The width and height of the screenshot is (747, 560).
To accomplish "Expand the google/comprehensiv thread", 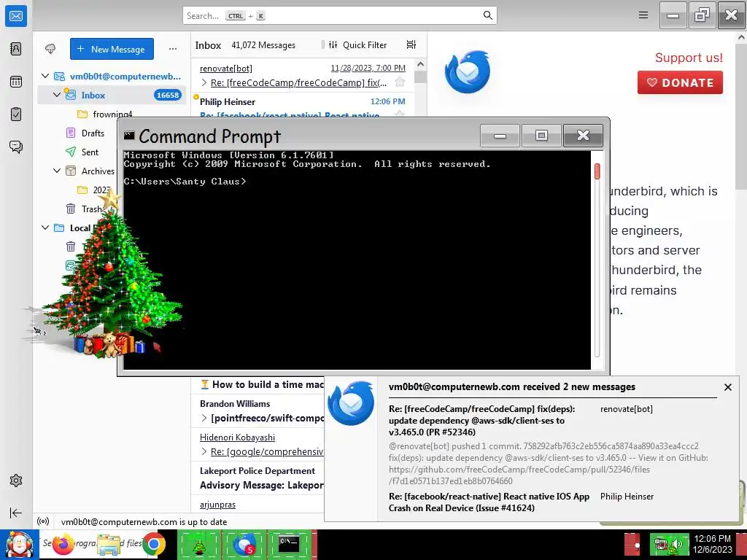I will (204, 451).
